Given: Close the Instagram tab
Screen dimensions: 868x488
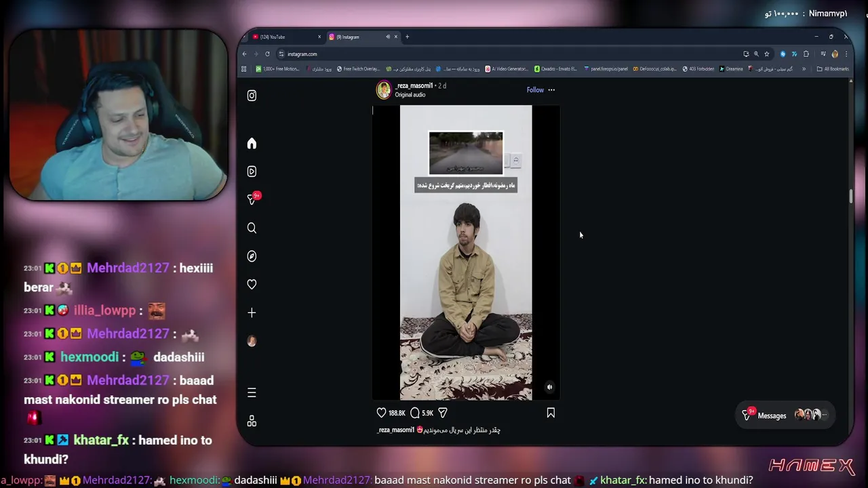Looking at the screenshot, I should coord(396,37).
